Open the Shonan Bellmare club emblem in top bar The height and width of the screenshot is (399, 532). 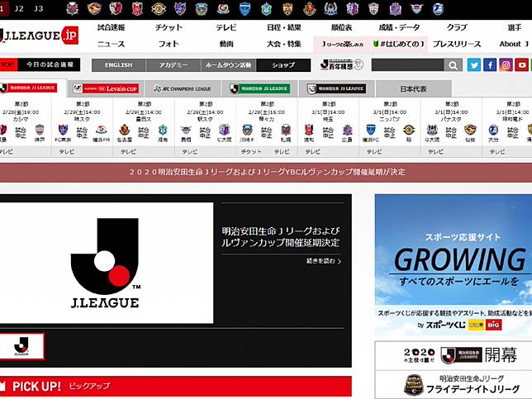pyautogui.click(x=266, y=9)
